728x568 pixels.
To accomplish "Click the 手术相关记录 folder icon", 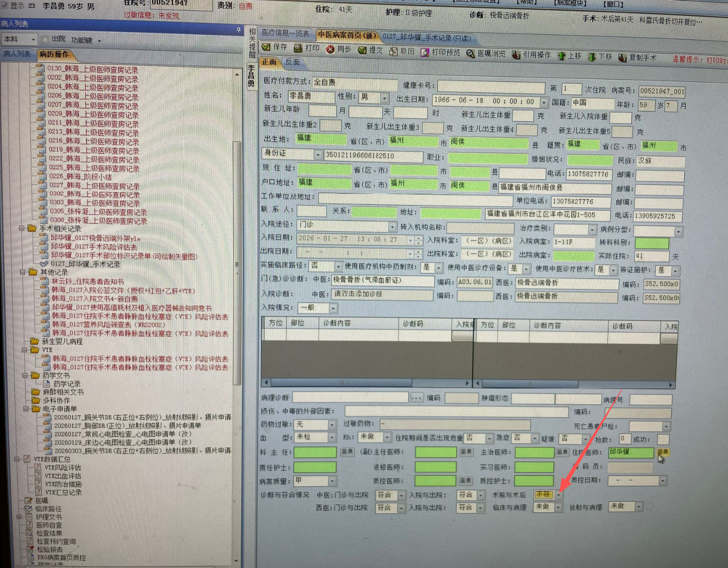I will pos(32,228).
